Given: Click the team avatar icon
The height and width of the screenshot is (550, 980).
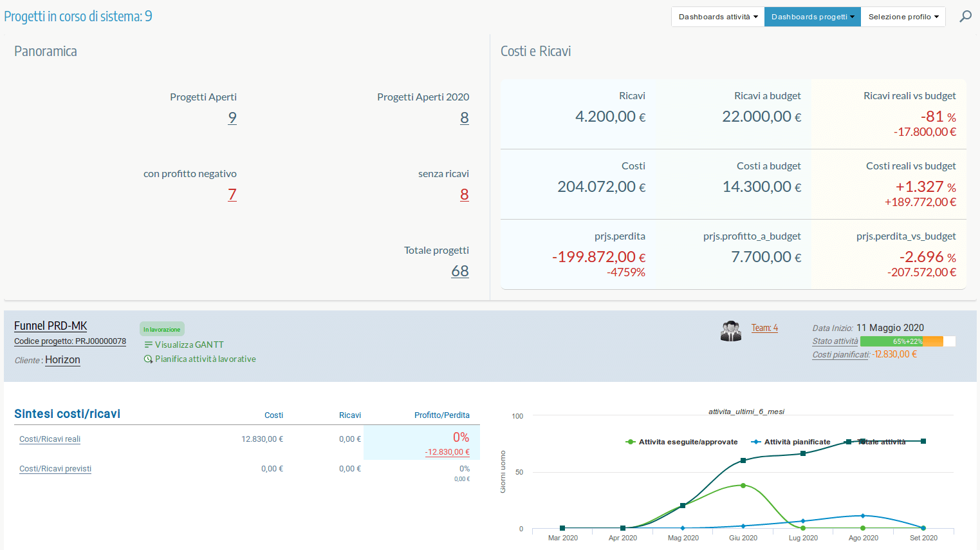Looking at the screenshot, I should (730, 332).
